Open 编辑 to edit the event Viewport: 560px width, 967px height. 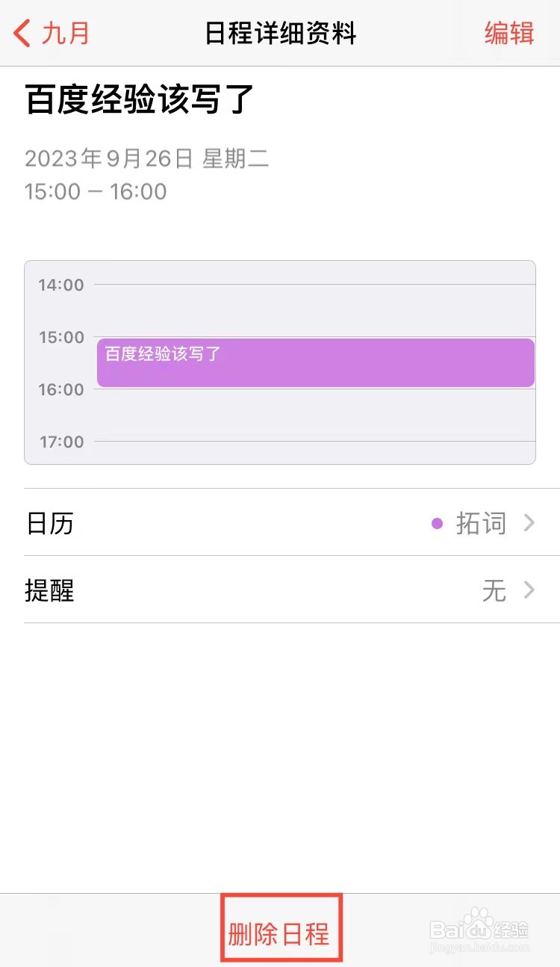pyautogui.click(x=509, y=34)
